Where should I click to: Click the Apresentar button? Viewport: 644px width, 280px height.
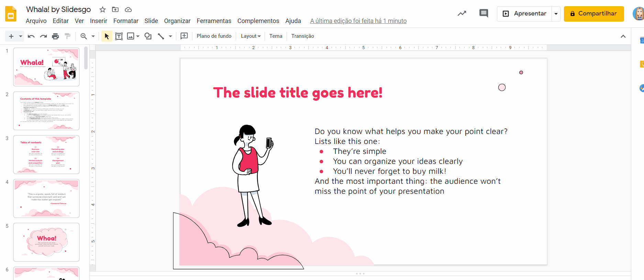click(x=524, y=14)
